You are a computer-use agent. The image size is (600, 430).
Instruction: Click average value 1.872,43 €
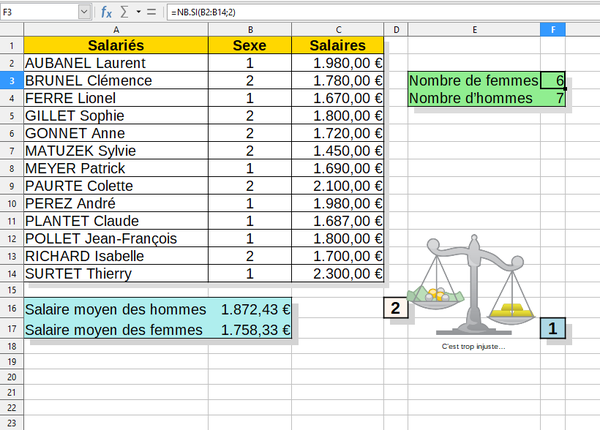(250, 309)
